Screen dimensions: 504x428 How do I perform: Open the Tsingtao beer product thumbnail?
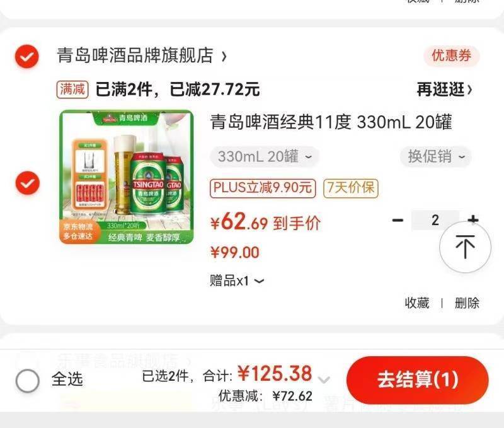(x=127, y=177)
